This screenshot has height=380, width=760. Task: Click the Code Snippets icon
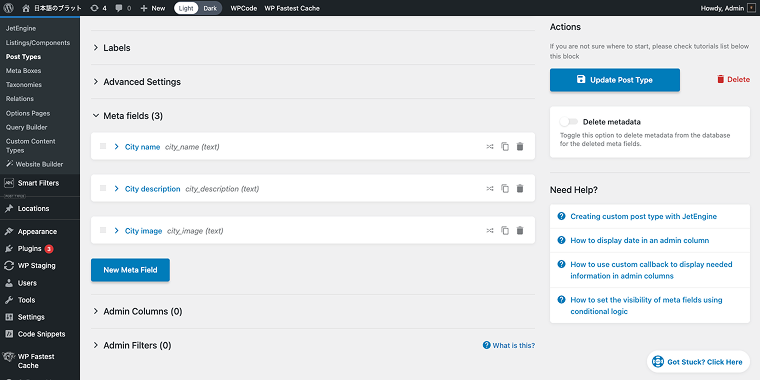click(8, 334)
